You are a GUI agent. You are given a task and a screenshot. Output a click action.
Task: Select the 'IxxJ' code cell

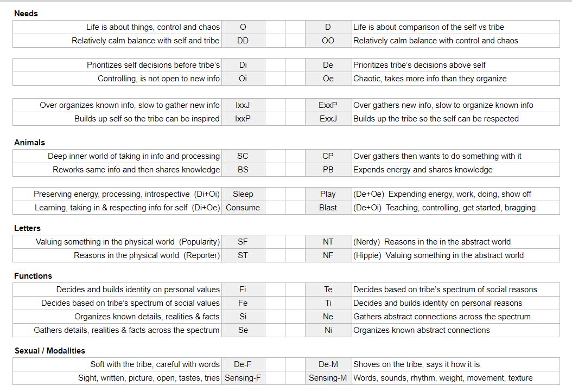coord(243,105)
